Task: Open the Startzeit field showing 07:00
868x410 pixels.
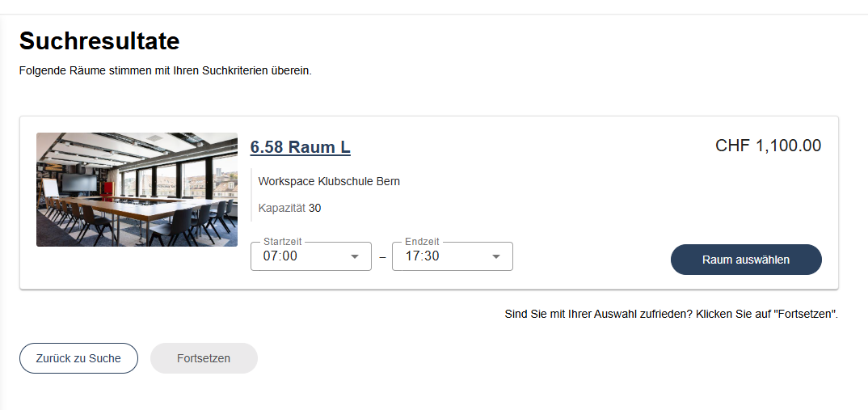Action: [311, 256]
